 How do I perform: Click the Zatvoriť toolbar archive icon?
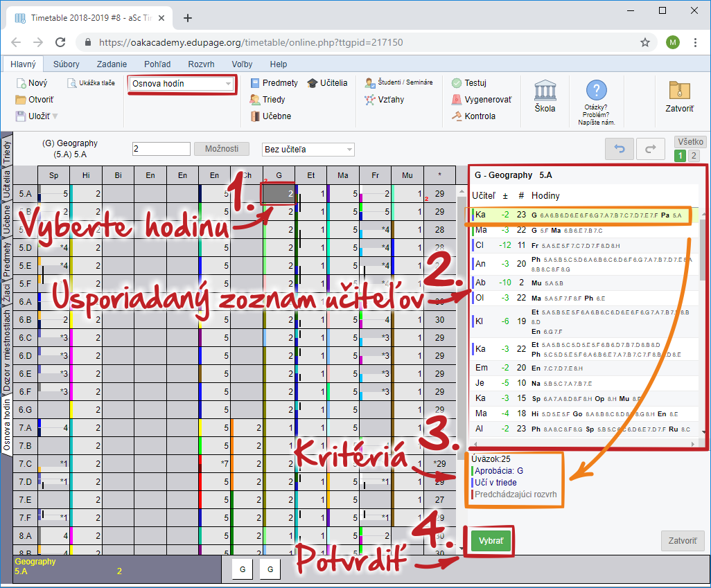679,91
